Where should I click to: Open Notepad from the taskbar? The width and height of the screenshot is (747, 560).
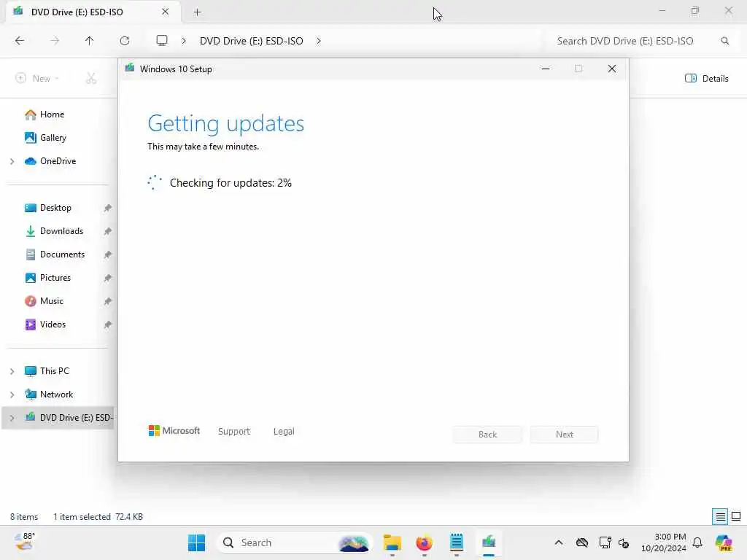pos(457,542)
